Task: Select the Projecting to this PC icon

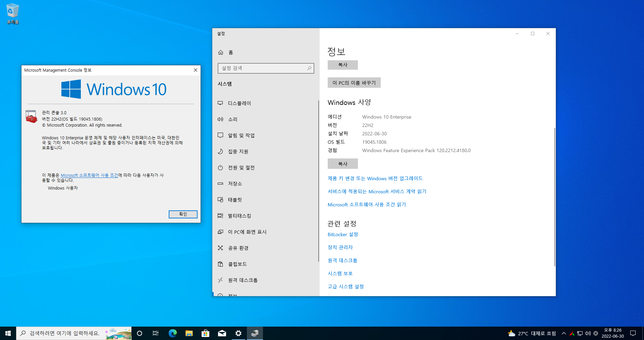Action: pos(220,232)
